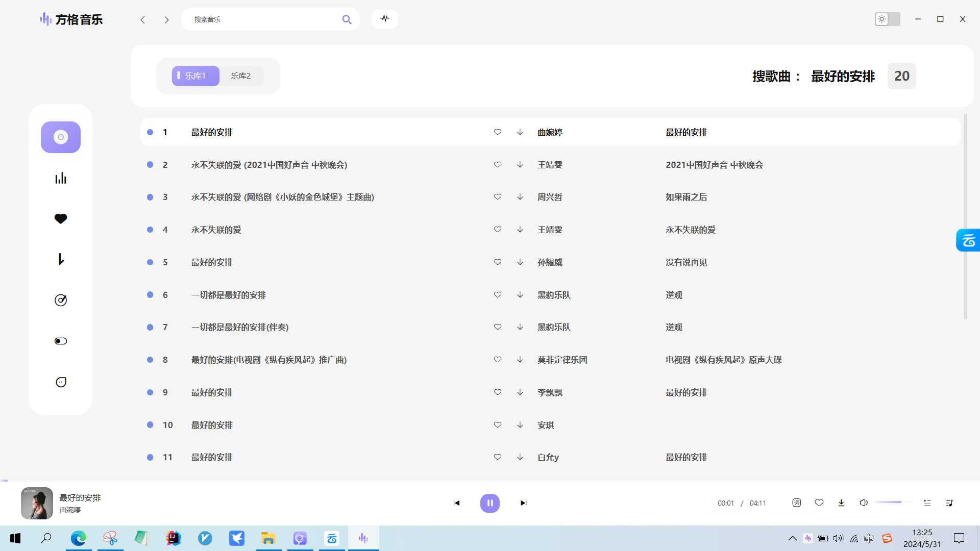Open the play mode order icon

click(927, 503)
